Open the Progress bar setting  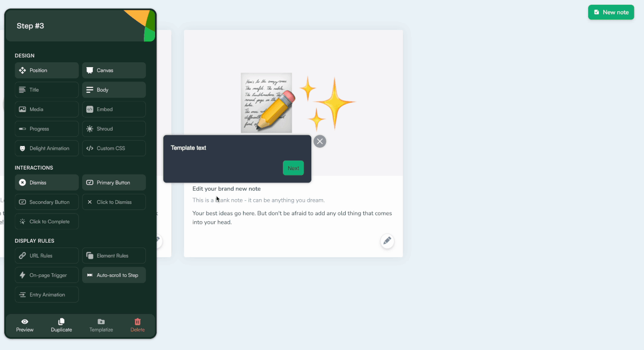(47, 129)
